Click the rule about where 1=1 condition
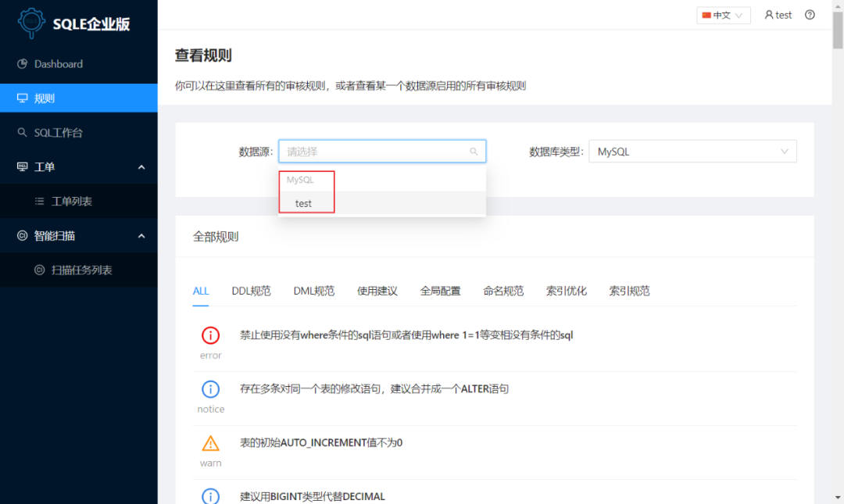 tap(406, 335)
